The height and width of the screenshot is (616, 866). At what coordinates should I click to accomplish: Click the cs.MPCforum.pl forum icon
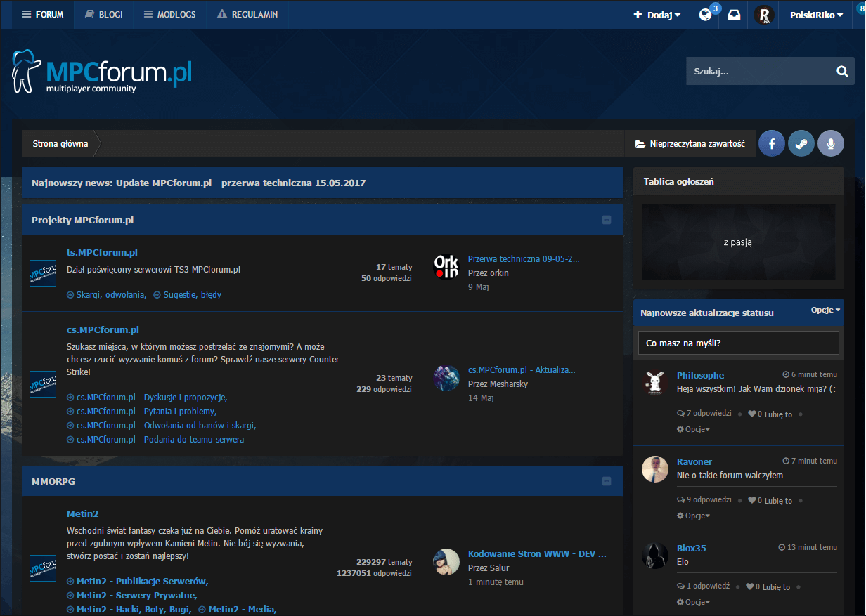(x=43, y=384)
